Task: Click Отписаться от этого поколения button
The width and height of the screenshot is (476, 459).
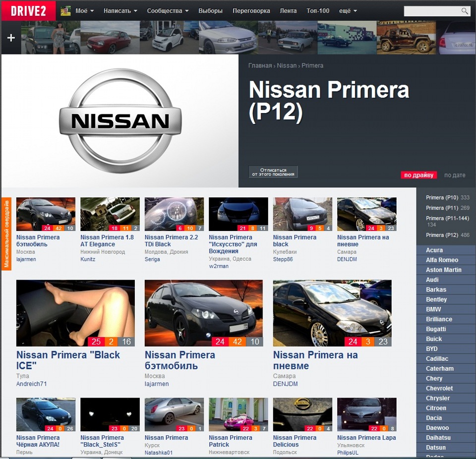Action: point(273,172)
